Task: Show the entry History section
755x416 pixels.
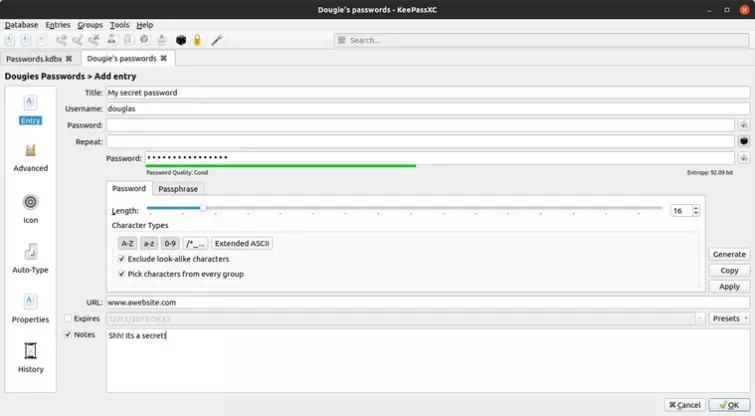Action: pos(30,357)
